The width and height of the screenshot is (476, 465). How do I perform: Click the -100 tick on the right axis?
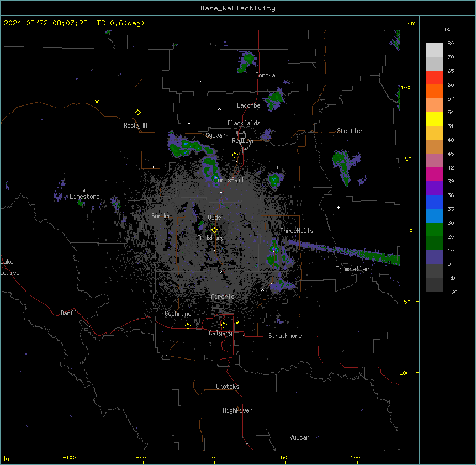click(404, 373)
